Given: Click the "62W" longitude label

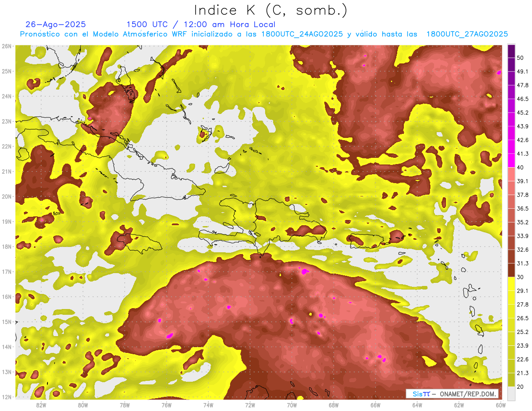Looking at the screenshot, I should click(x=459, y=405).
